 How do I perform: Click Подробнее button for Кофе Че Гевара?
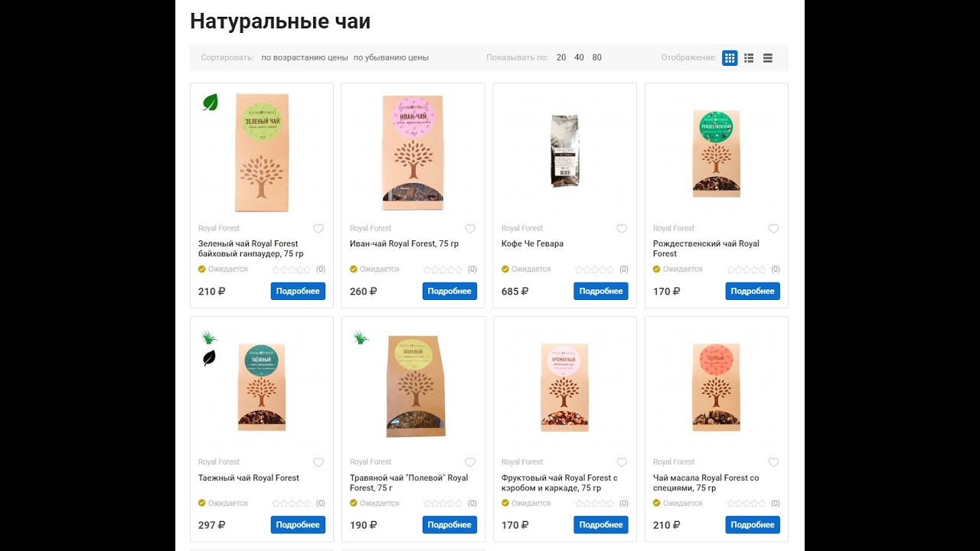pos(601,291)
